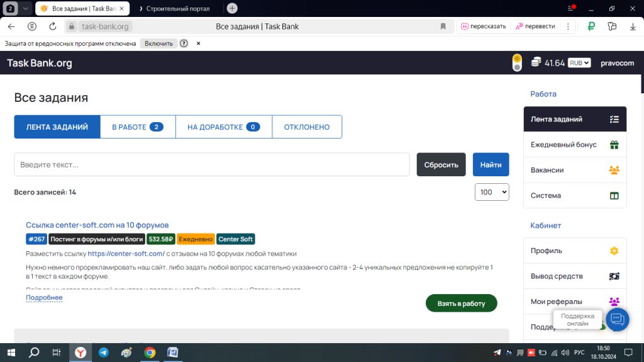Open Система in the sidebar
This screenshot has height=362, width=644.
575,195
